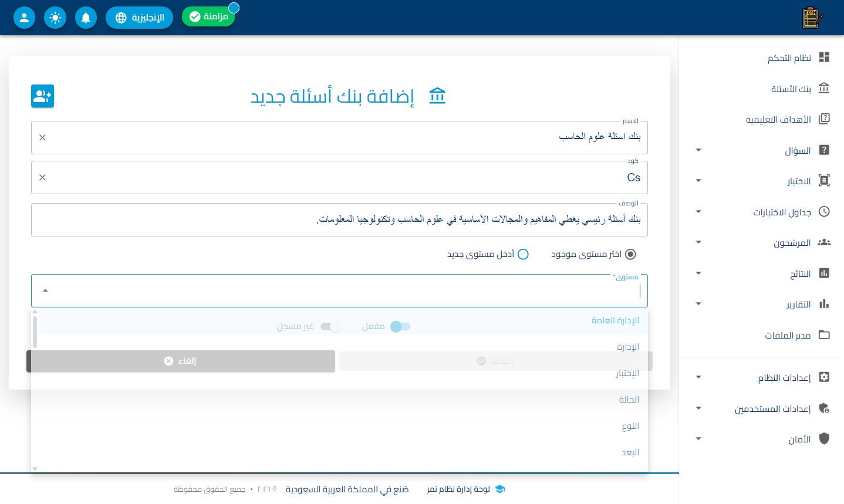The height and width of the screenshot is (504, 844).
Task: Click into the الوصف description field
Action: click(339, 219)
